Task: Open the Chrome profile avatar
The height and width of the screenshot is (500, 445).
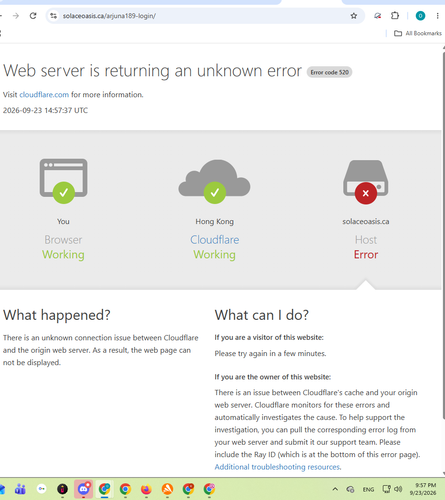Action: coord(420,16)
